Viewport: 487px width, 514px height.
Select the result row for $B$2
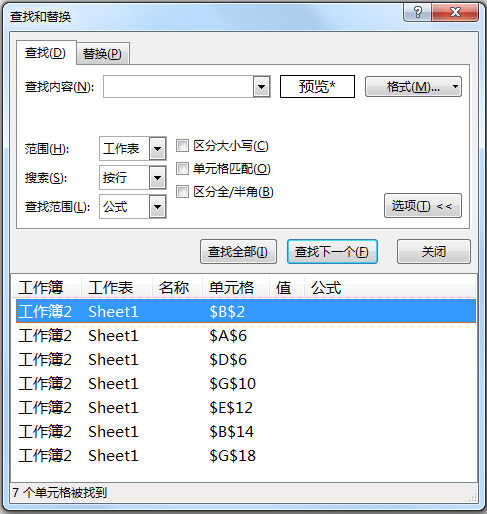point(246,311)
